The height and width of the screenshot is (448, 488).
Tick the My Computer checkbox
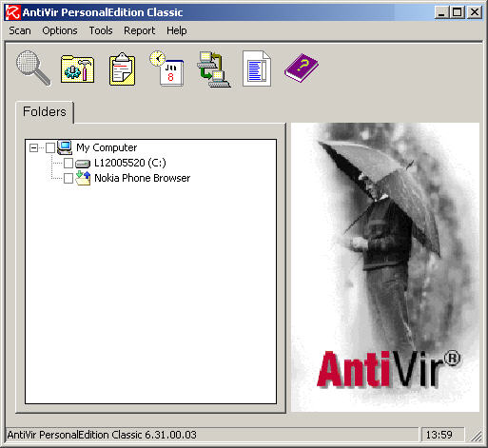[x=50, y=147]
